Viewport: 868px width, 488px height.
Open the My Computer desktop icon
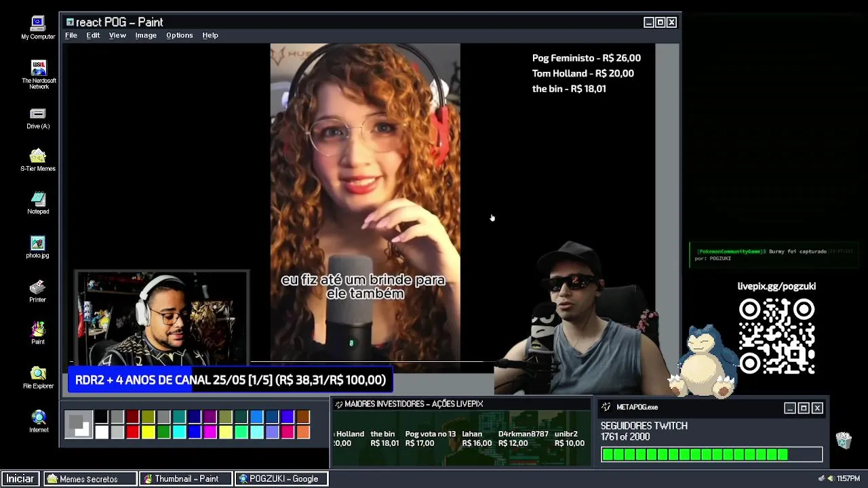[37, 28]
